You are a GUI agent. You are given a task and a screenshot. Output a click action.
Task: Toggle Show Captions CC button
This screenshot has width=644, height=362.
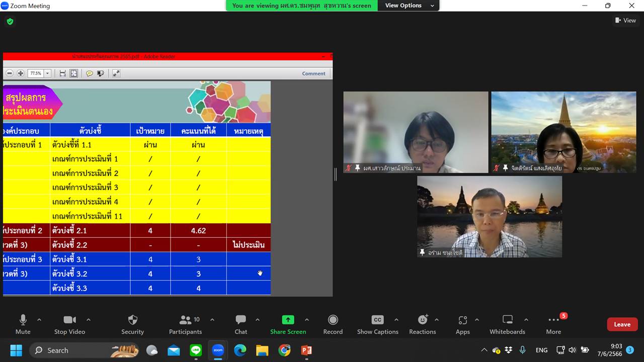[x=377, y=324]
